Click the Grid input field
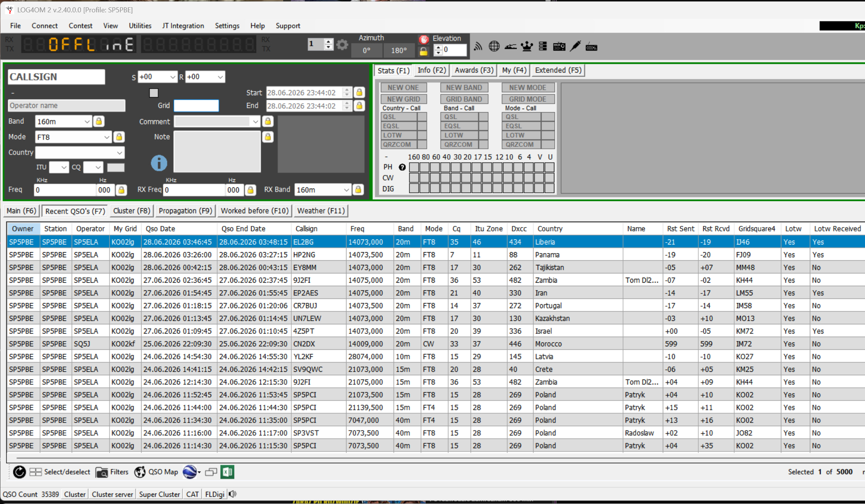865x504 pixels. [196, 106]
